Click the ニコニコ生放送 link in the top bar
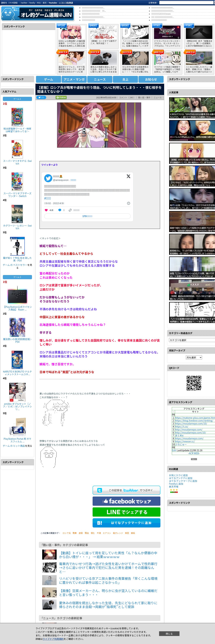 pos(66,3)
